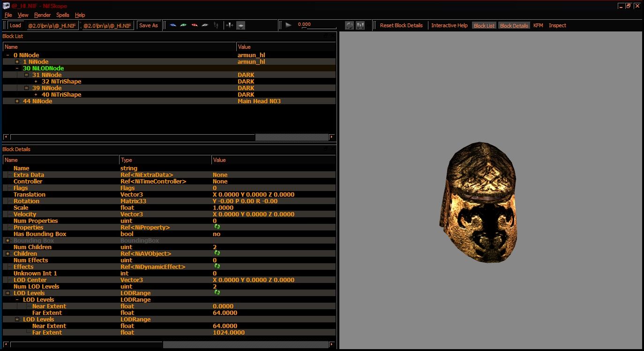644x351 pixels.
Task: Click the Block List Name column header
Action: pyautogui.click(x=120, y=47)
